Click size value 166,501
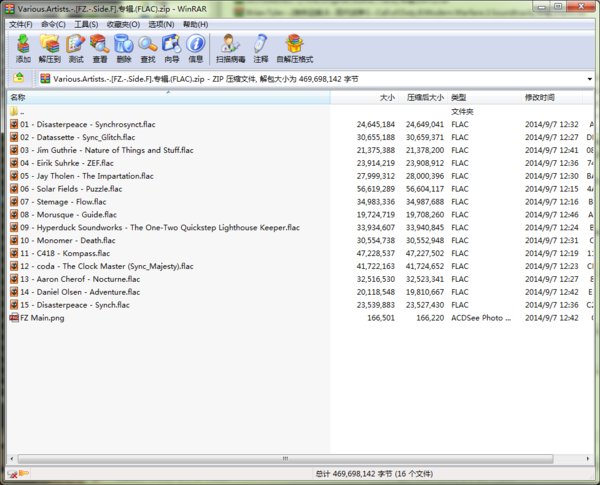The height and width of the screenshot is (485, 600). pyautogui.click(x=381, y=318)
